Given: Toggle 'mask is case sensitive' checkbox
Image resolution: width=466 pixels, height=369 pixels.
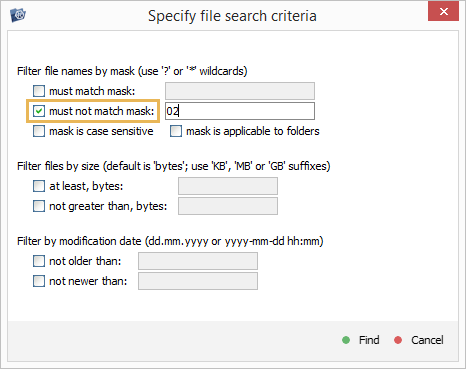Looking at the screenshot, I should click(39, 131).
